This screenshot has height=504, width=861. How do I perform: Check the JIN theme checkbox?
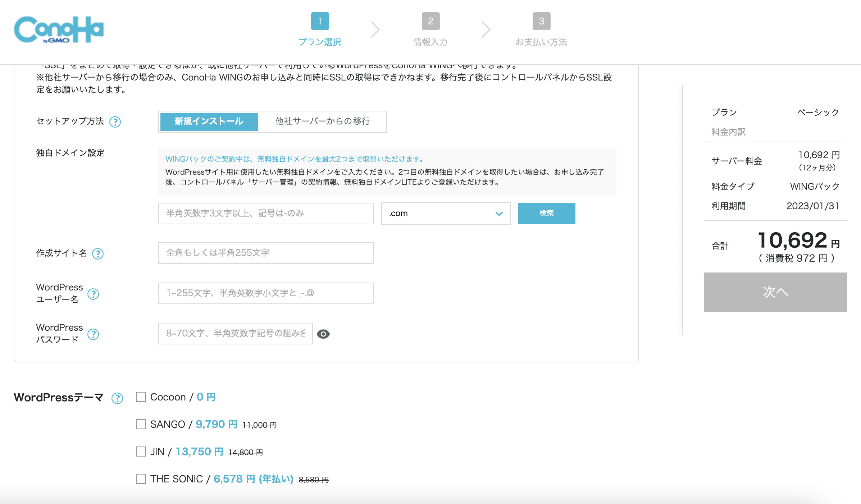141,452
